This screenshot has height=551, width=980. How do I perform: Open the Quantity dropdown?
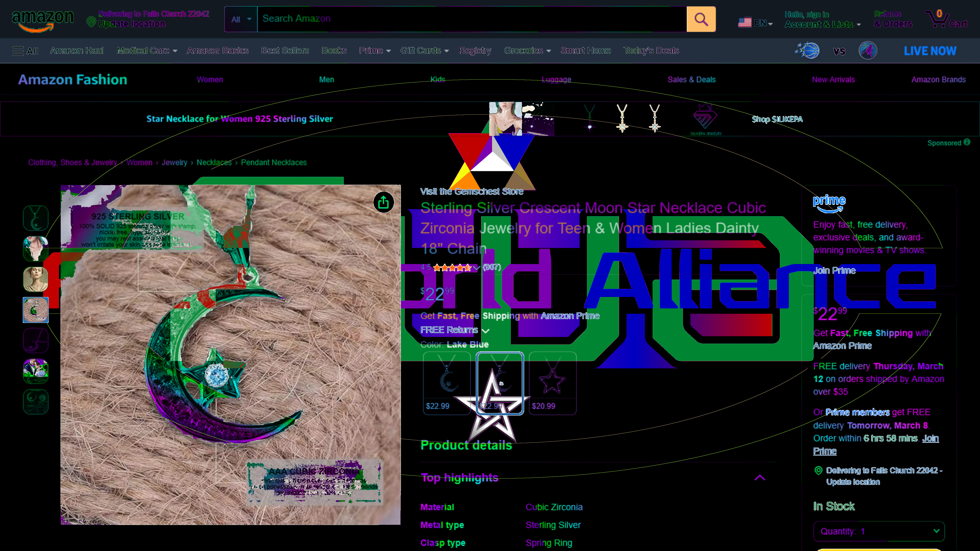pos(878,531)
